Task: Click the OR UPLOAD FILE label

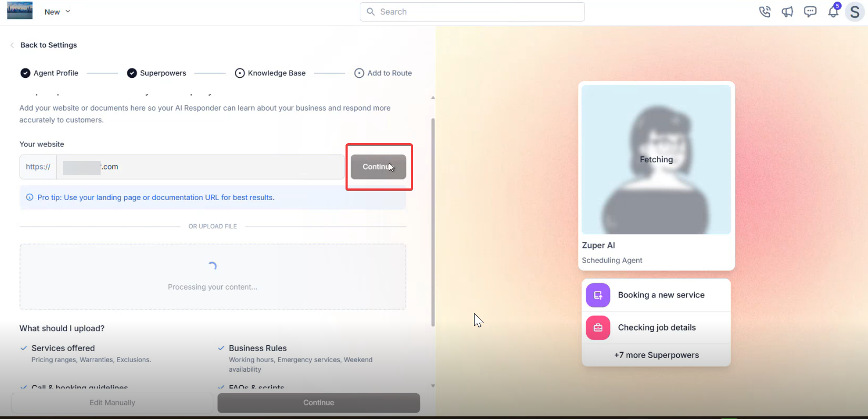Action: coord(213,226)
